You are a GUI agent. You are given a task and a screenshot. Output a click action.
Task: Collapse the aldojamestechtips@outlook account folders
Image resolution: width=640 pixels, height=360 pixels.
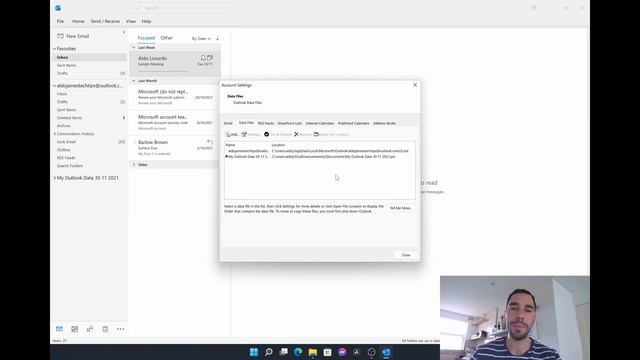point(54,86)
